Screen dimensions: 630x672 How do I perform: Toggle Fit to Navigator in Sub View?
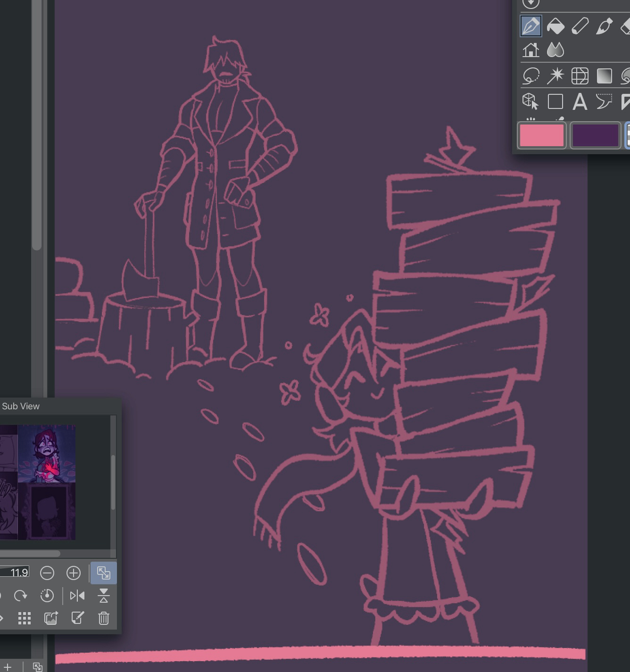point(103,573)
